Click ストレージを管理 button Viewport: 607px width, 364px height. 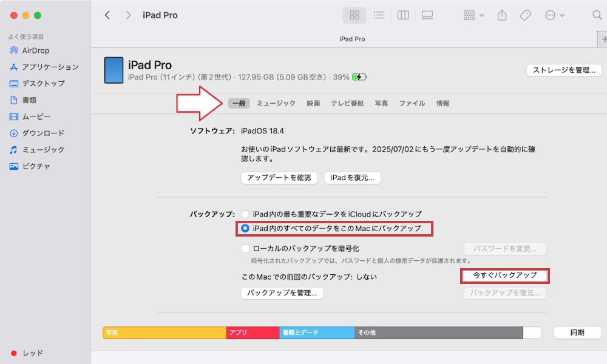[x=564, y=70]
